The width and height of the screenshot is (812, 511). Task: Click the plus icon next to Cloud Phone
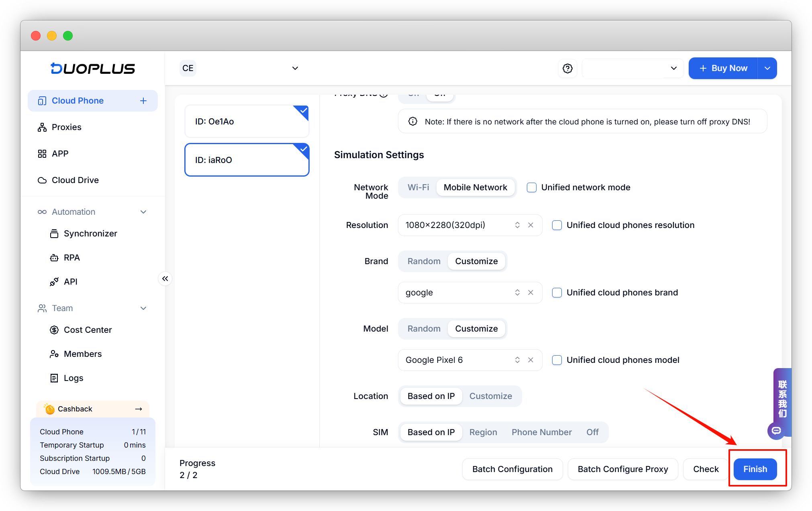(143, 101)
